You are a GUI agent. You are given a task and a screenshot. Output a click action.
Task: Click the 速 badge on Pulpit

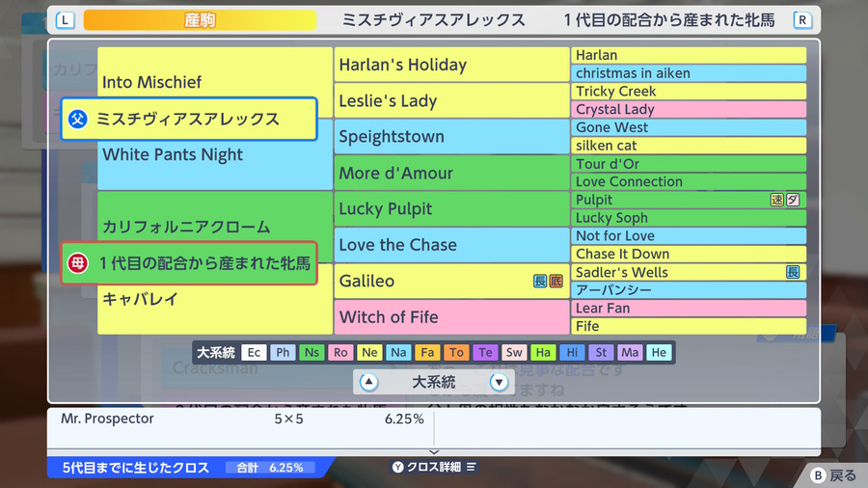777,200
